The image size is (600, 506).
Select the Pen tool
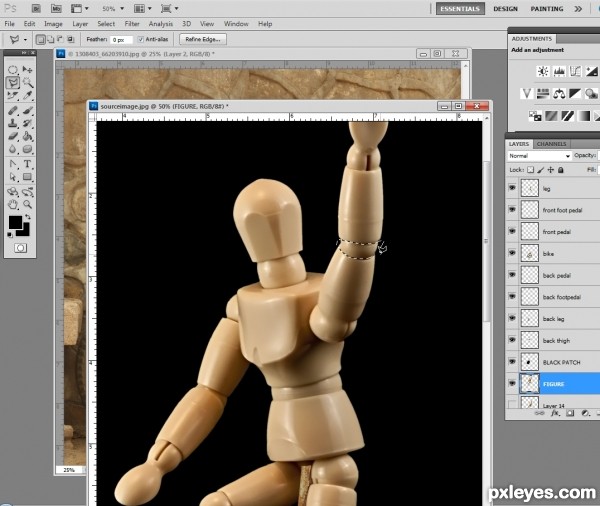click(13, 164)
